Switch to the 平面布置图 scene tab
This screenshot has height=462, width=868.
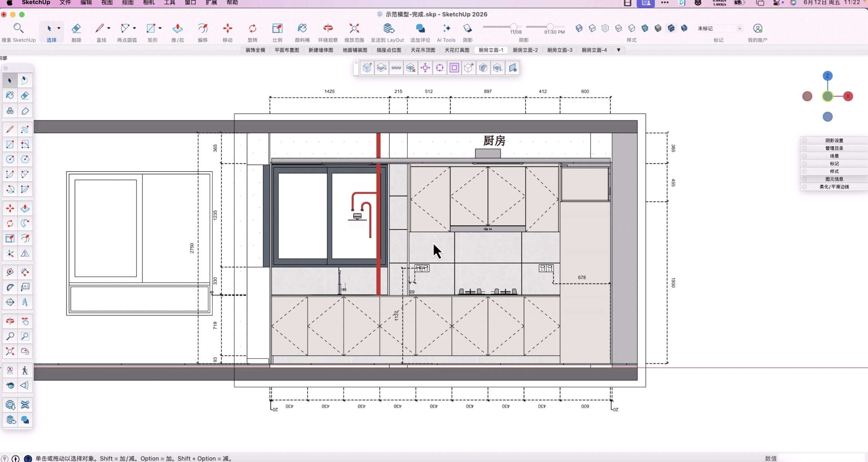[x=287, y=50]
